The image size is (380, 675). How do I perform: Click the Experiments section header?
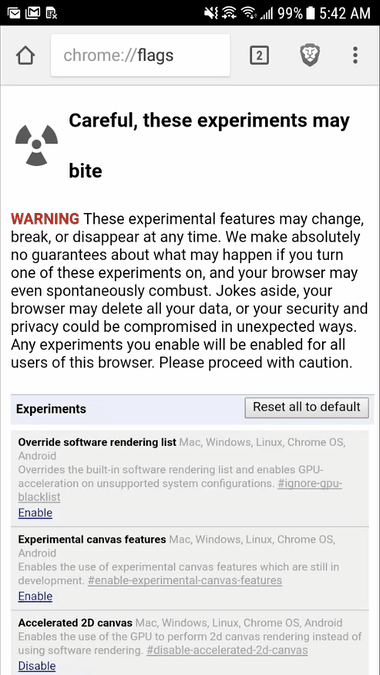click(x=51, y=409)
